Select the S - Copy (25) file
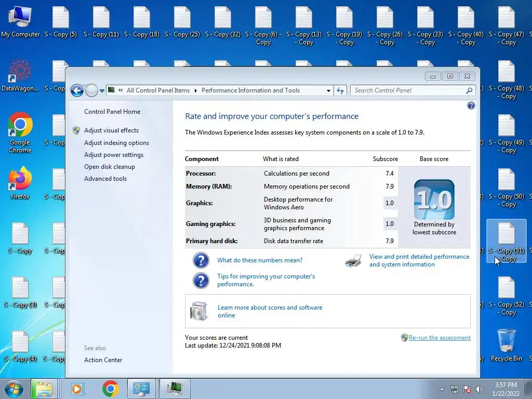Screen dimensions: 532x399 click(182, 22)
